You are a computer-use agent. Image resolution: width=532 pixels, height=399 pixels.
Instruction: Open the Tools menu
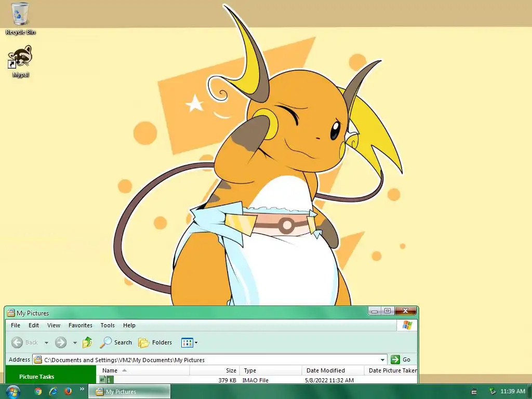pos(108,325)
